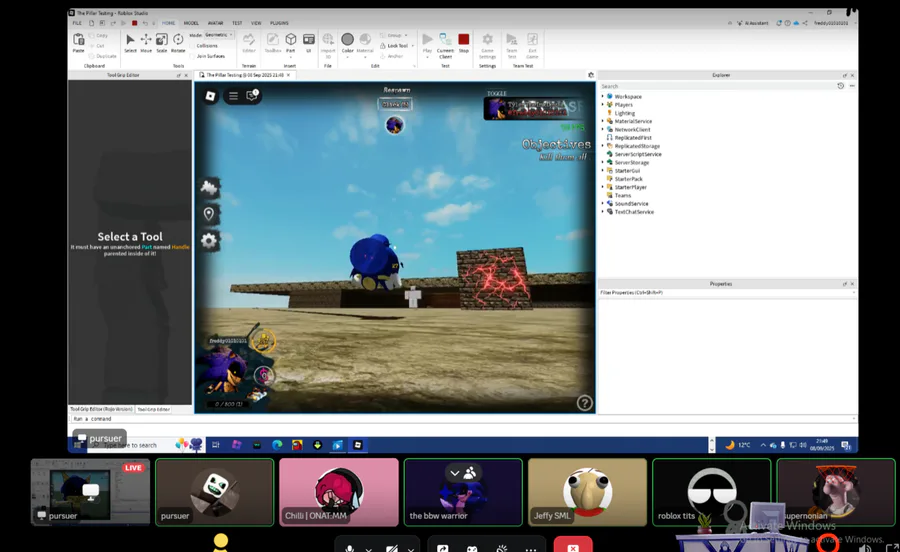
Task: Select The Pillar Testing document tab
Action: pyautogui.click(x=245, y=75)
